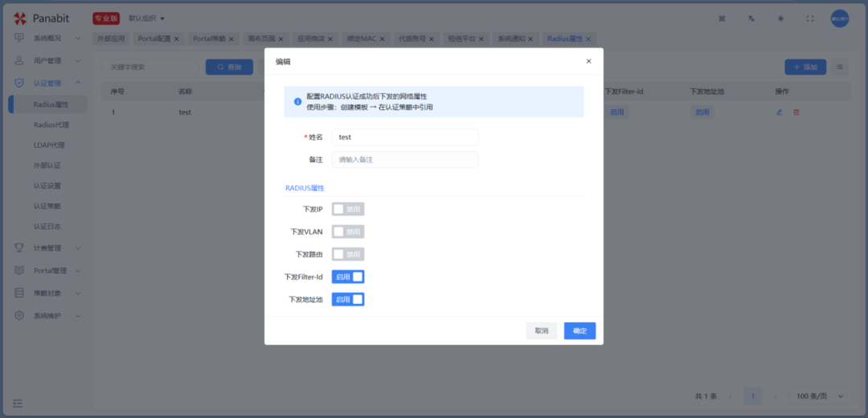This screenshot has width=868, height=418.
Task: Focus the 备注 remarks input field
Action: point(405,159)
